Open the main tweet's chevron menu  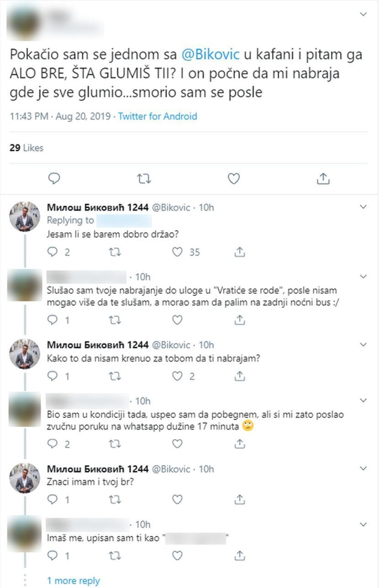pos(363,14)
